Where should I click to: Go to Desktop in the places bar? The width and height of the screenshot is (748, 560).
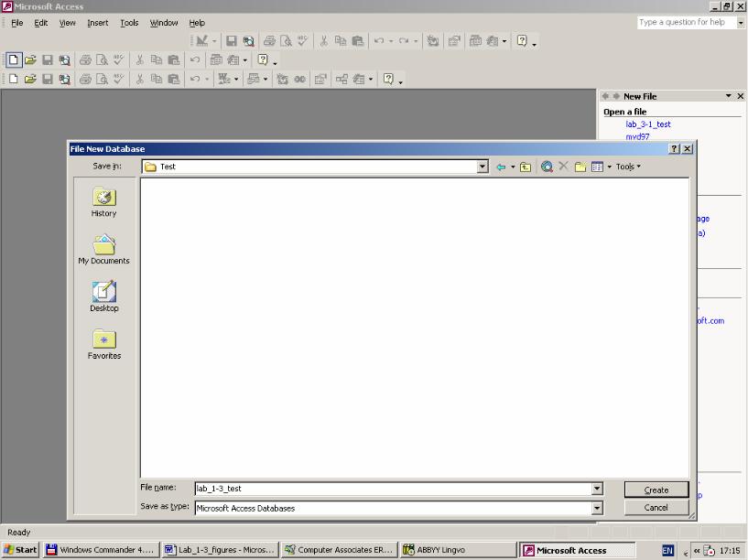[104, 296]
